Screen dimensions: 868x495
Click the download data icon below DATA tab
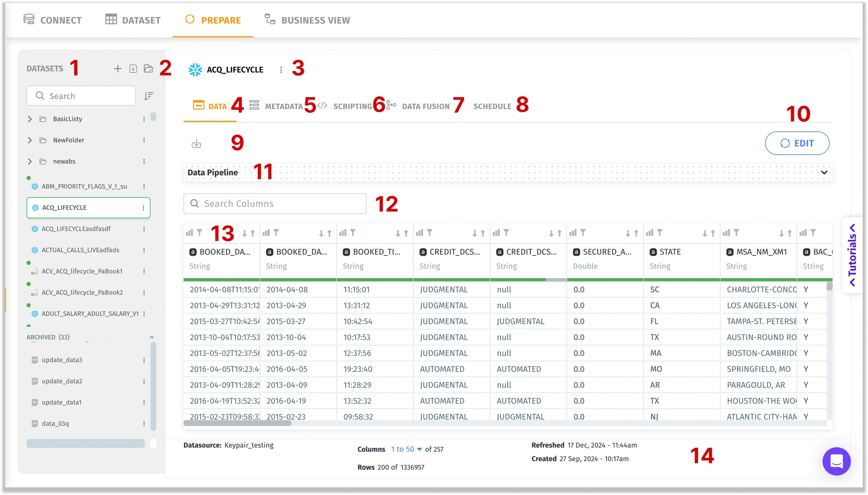[x=196, y=143]
